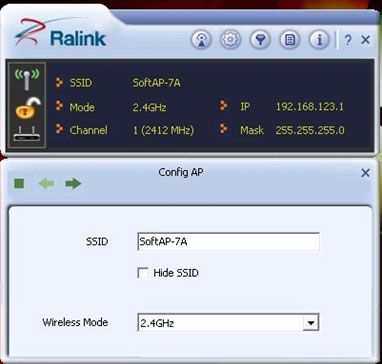The height and width of the screenshot is (364, 382).
Task: Click the router icon in side panel
Action: 27,133
